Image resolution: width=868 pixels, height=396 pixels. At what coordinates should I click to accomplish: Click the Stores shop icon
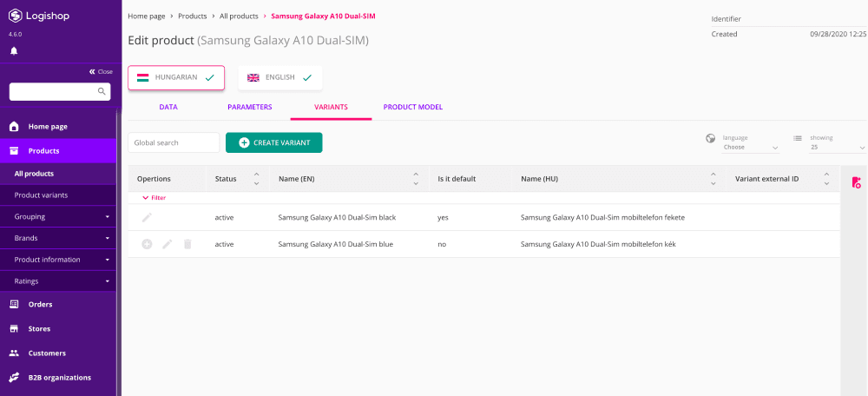click(x=15, y=328)
